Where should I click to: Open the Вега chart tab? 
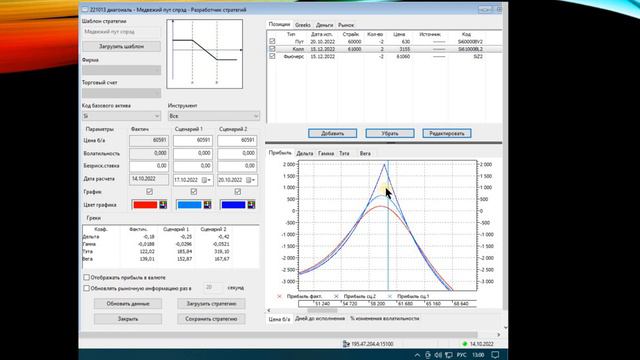365,153
